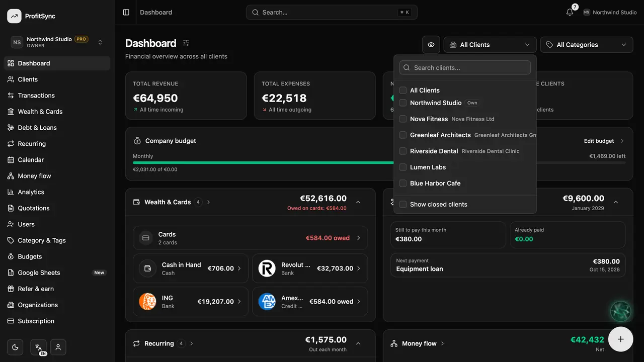The width and height of the screenshot is (644, 362).
Task: Click the Amex card logo
Action: coord(267,302)
